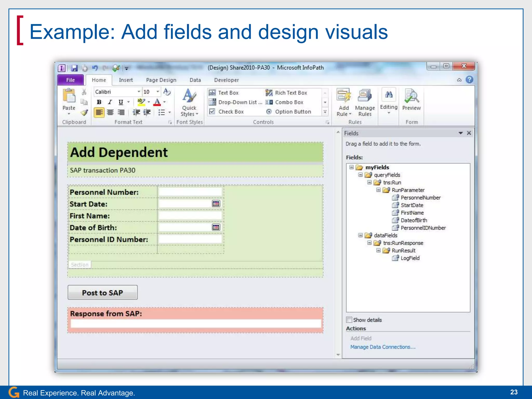Click Increase Indent icon
This screenshot has height=399, width=532.
coord(147,112)
